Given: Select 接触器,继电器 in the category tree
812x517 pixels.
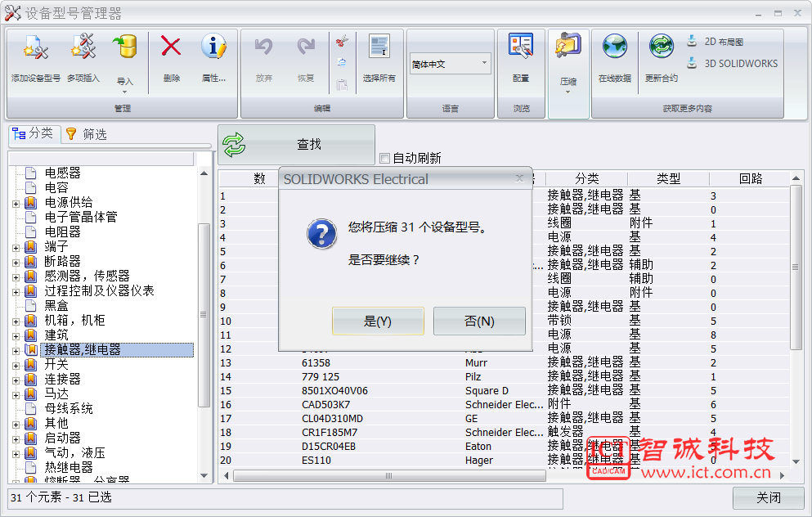Looking at the screenshot, I should 83,350.
